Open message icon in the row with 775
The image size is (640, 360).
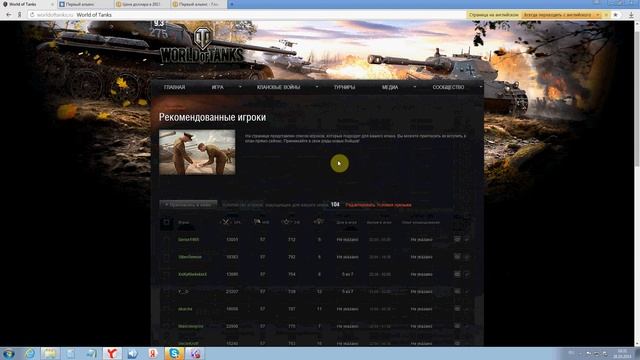click(457, 326)
